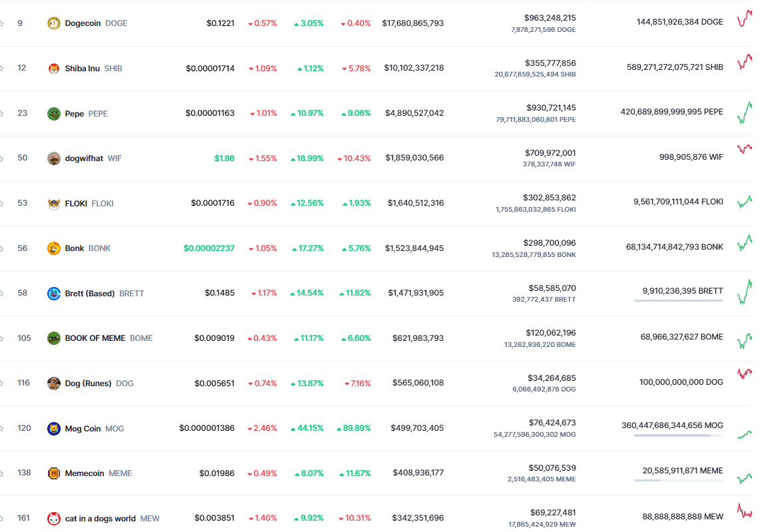
Task: Toggle watchlist star for Mog Coin
Action: (x=1, y=428)
